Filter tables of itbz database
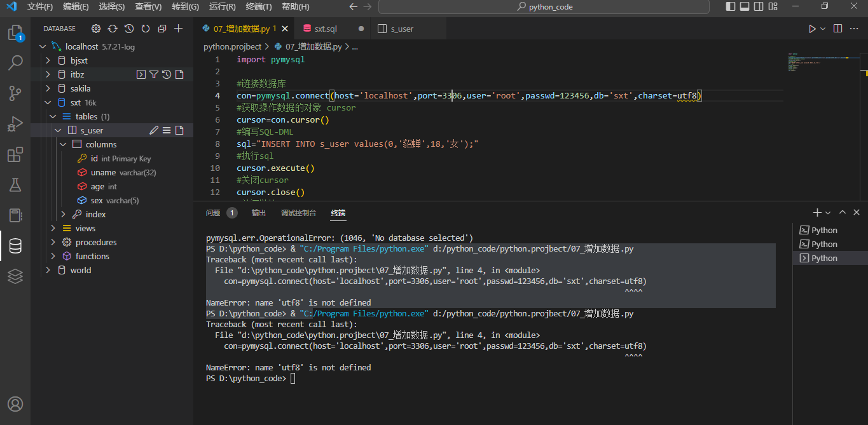 click(154, 74)
